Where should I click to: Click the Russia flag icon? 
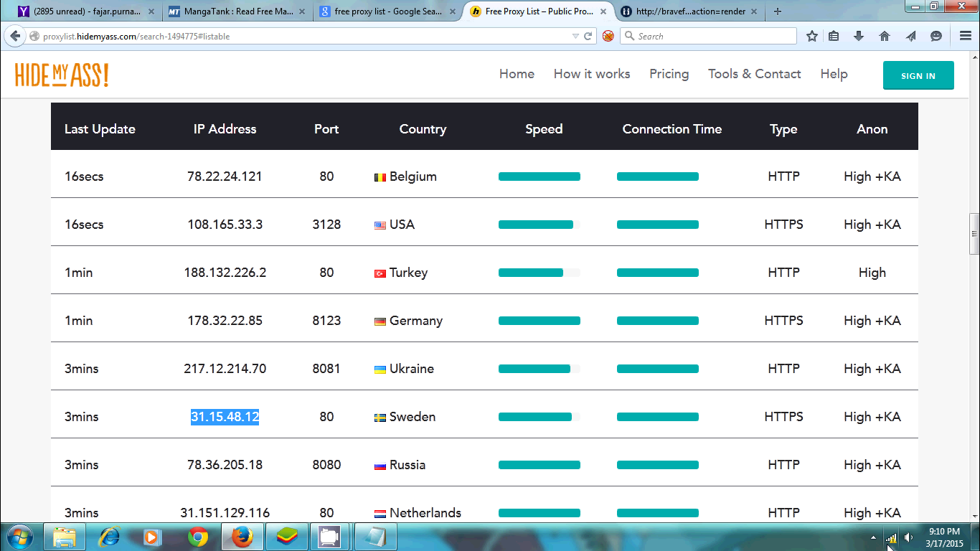tap(380, 466)
